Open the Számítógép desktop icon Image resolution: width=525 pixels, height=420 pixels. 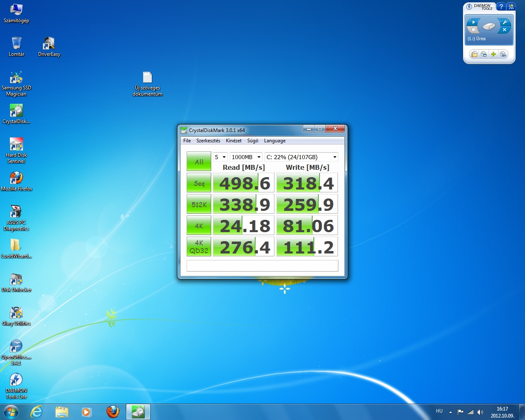[x=16, y=13]
